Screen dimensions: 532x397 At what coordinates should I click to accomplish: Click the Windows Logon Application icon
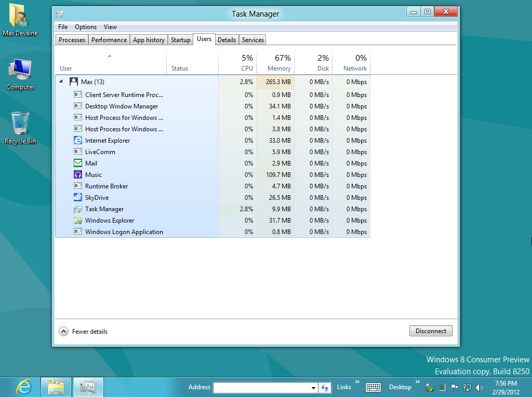78,231
